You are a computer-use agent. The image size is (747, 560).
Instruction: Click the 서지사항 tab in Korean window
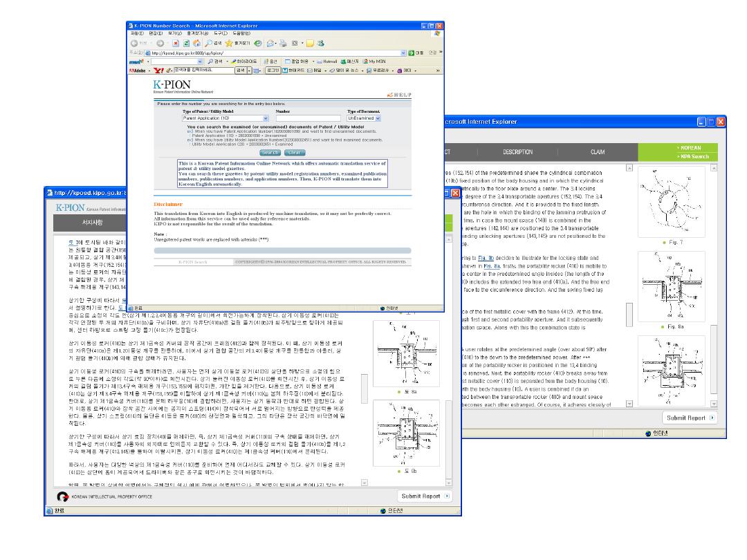point(93,223)
